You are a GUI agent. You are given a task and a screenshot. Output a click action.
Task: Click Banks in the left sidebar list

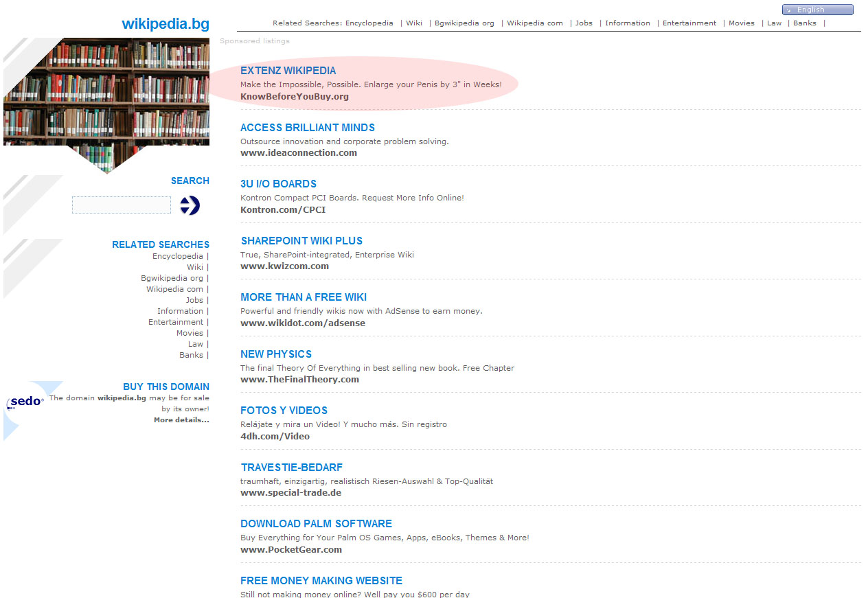point(191,355)
